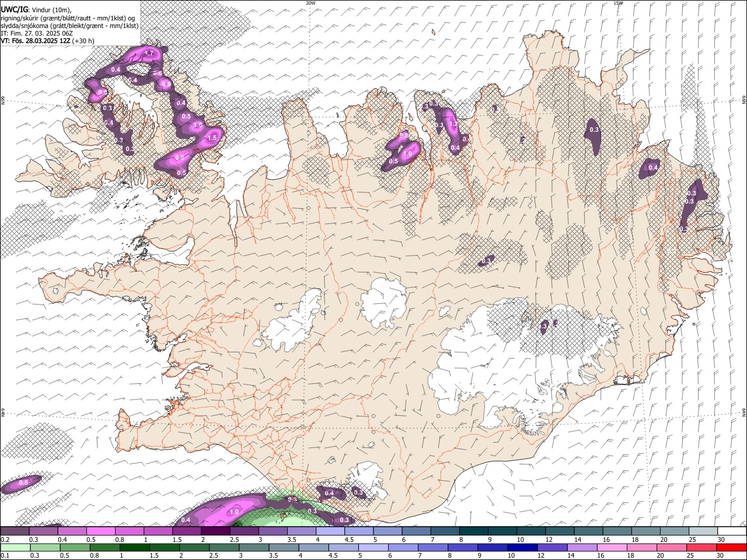Click the pale lavender 4 swatch on upper legend scale
This screenshot has height=560, width=747.
330,531
